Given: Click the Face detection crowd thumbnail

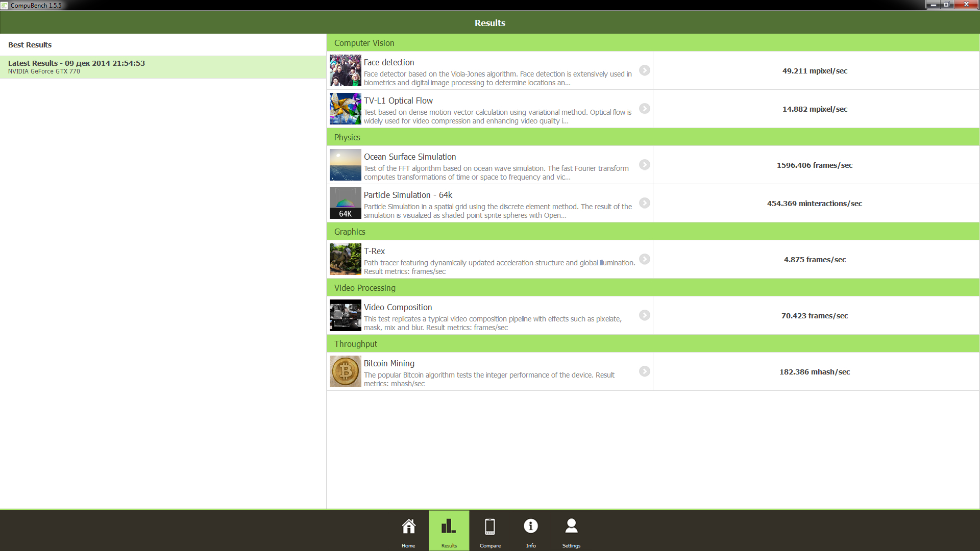Looking at the screenshot, I should 346,70.
